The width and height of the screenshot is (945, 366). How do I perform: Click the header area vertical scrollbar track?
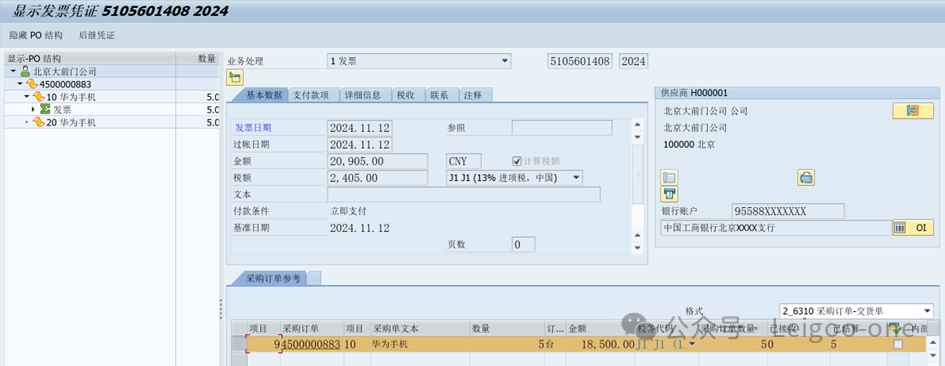(638, 186)
